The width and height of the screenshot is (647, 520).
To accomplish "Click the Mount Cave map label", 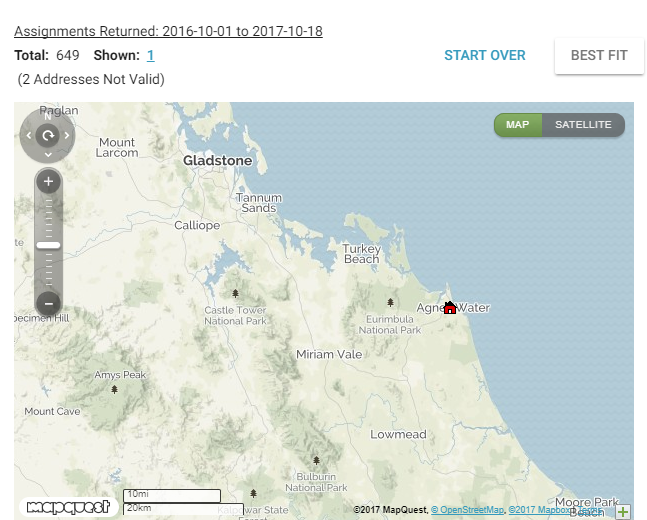I will [x=52, y=411].
